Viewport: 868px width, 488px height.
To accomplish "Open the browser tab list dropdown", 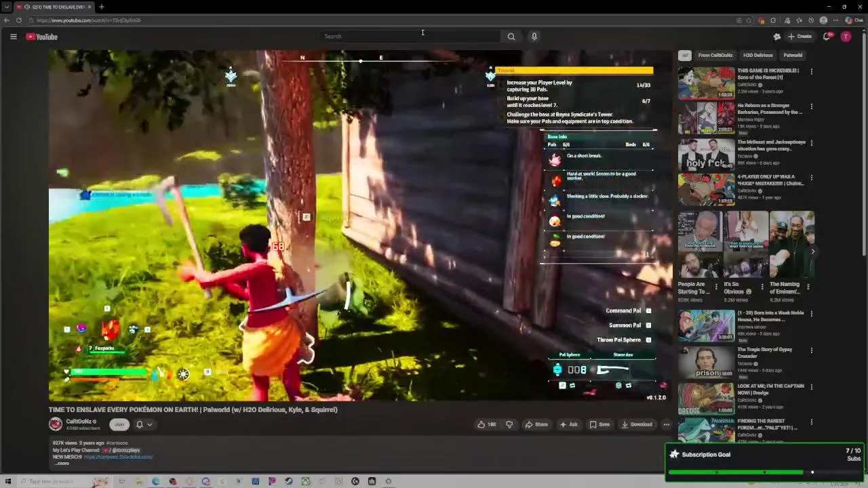I will click(6, 7).
